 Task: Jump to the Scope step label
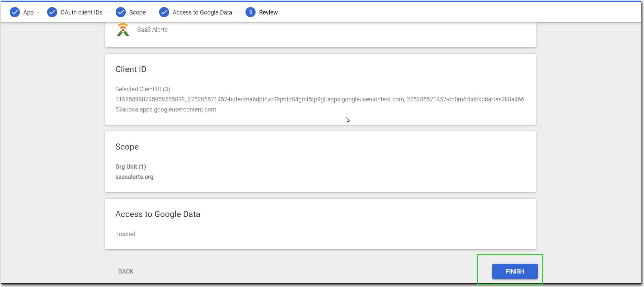137,12
